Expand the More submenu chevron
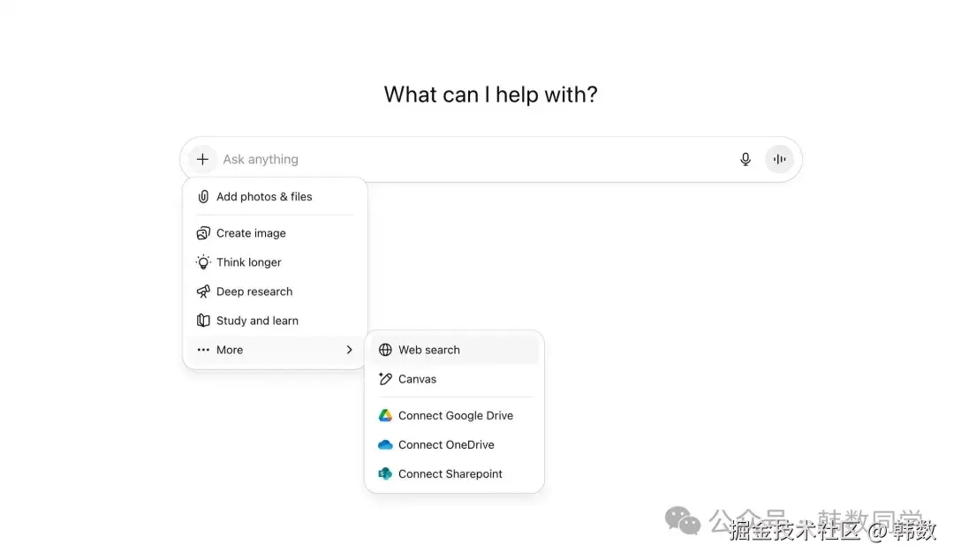The width and height of the screenshot is (954, 560). click(x=350, y=350)
